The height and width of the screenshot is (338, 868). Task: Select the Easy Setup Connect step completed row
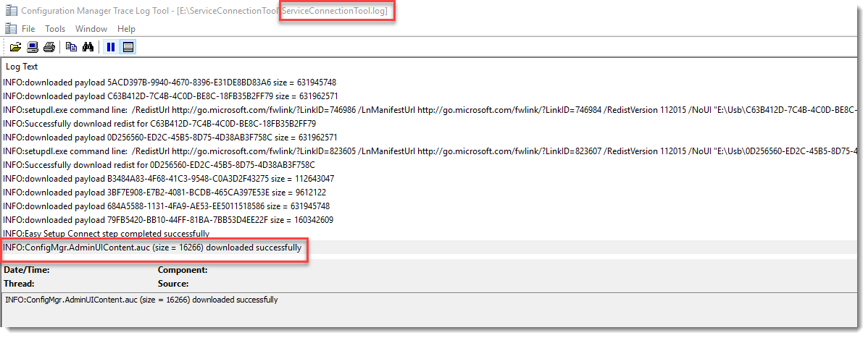pos(107,234)
